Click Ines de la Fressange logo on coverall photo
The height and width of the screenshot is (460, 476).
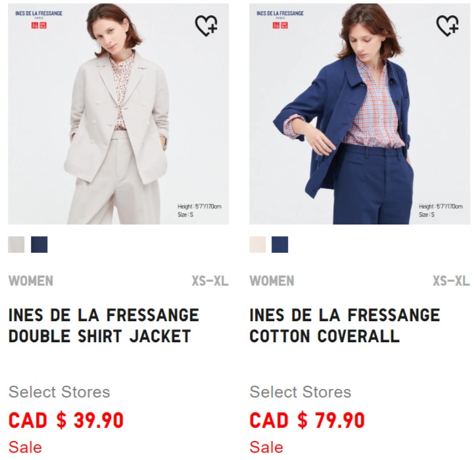pos(280,14)
